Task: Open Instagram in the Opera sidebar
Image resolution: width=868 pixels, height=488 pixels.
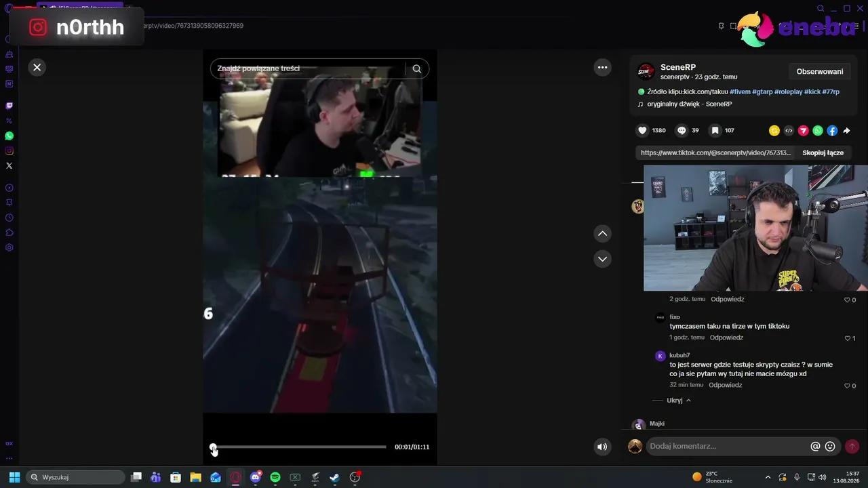Action: point(9,150)
